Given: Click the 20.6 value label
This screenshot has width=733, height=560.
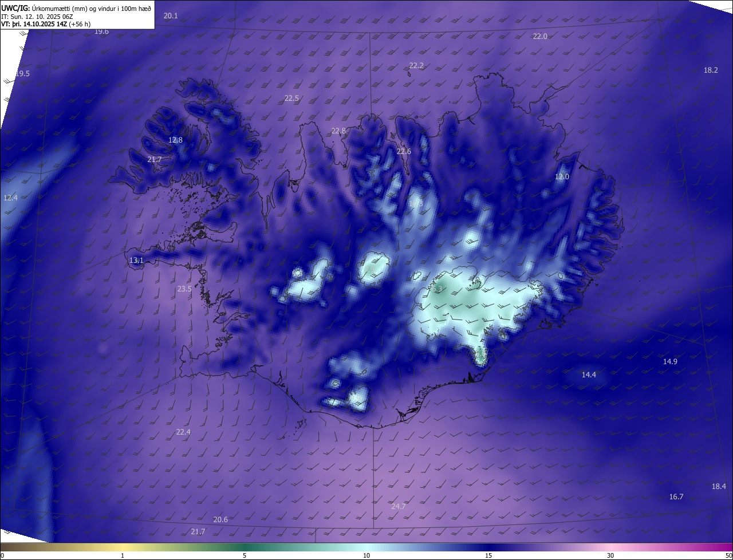Looking at the screenshot, I should pyautogui.click(x=220, y=520).
